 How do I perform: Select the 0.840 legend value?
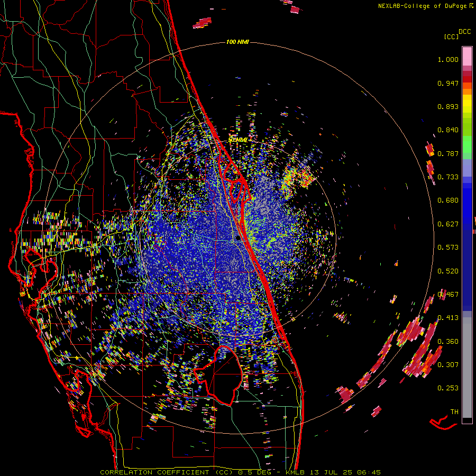pyautogui.click(x=448, y=130)
